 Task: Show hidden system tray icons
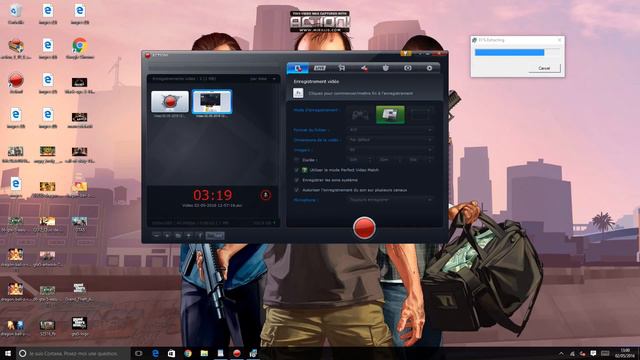click(x=562, y=353)
